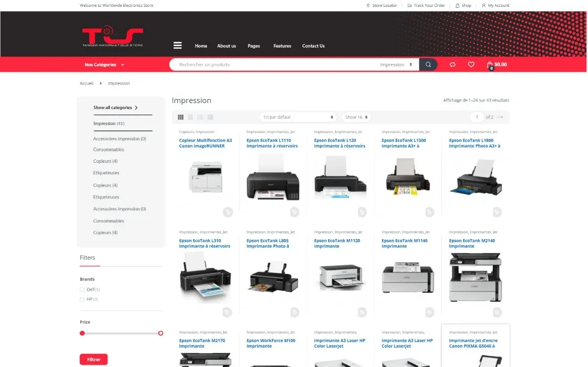Click the maximum price slider handle
588x367 pixels.
coord(160,333)
